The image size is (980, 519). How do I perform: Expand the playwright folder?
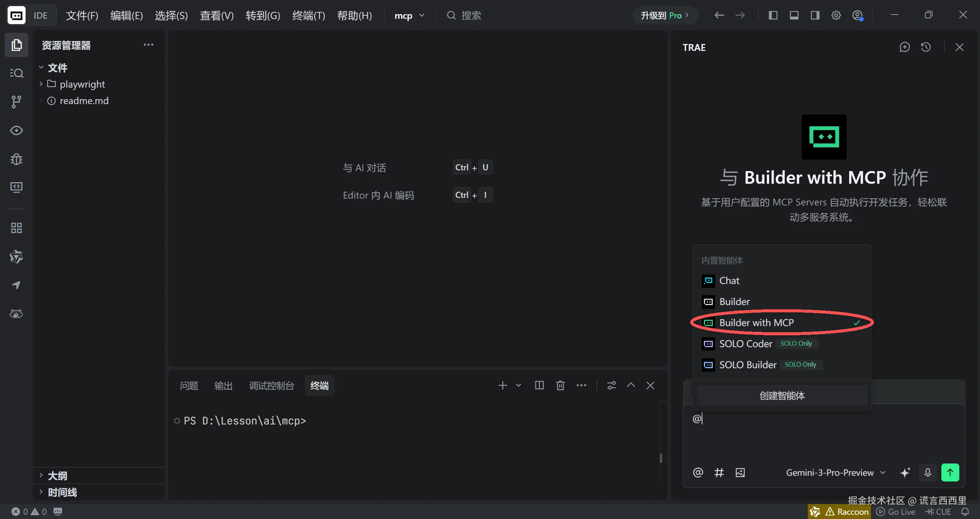pos(82,84)
